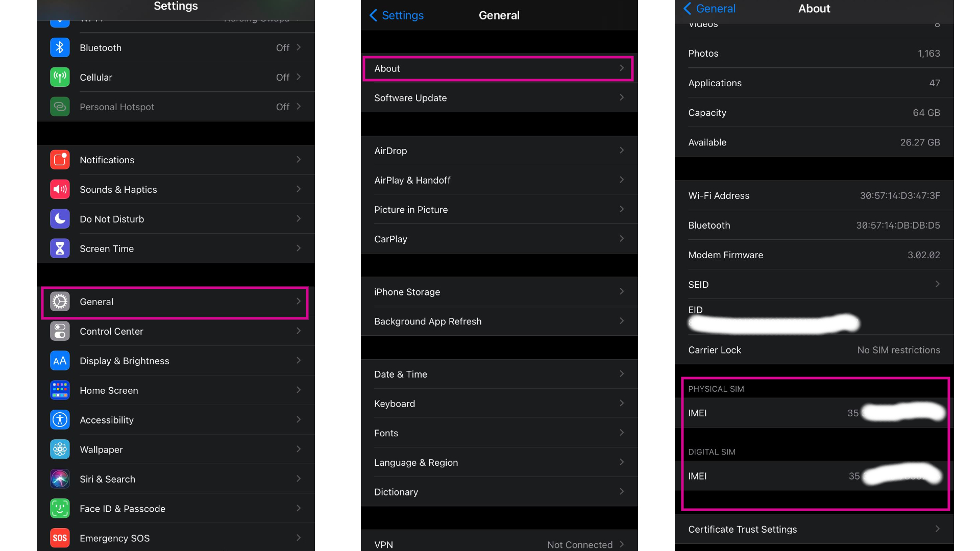The width and height of the screenshot is (980, 551).
Task: Open Software Update option
Action: pos(499,98)
